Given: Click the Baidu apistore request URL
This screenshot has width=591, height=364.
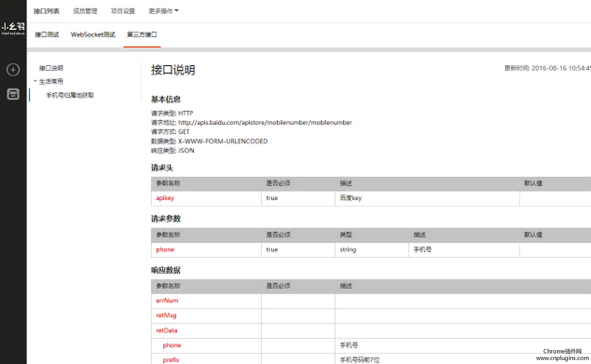Looking at the screenshot, I should pos(265,122).
